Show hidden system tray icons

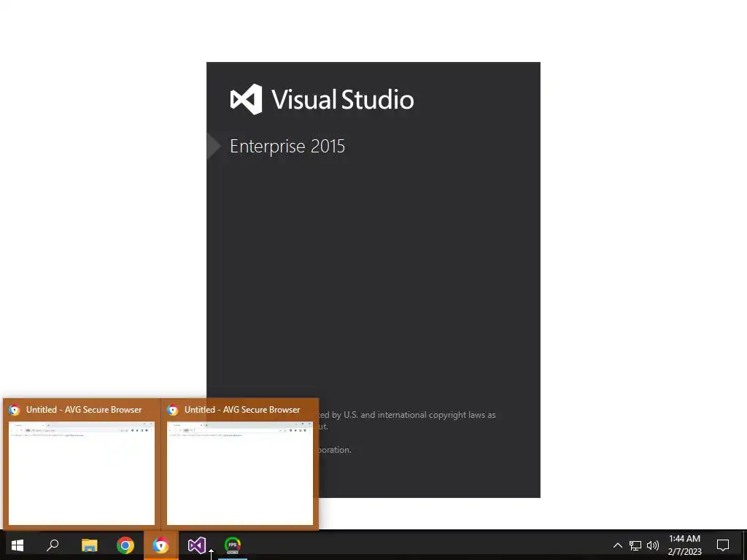tap(617, 545)
